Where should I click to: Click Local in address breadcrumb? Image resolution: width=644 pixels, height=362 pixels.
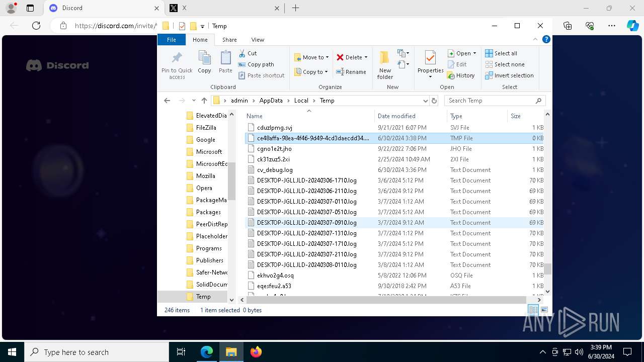tap(301, 101)
